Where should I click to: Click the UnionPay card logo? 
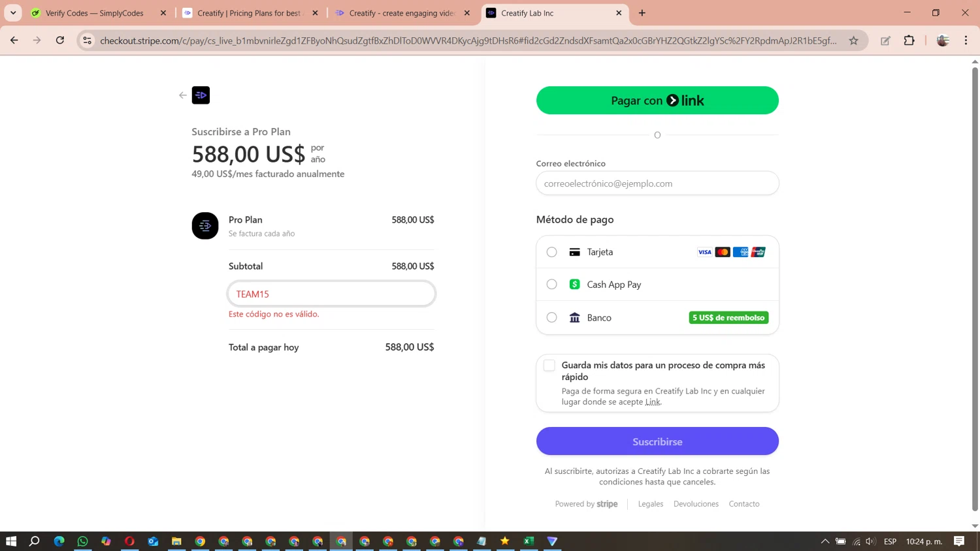[758, 252]
